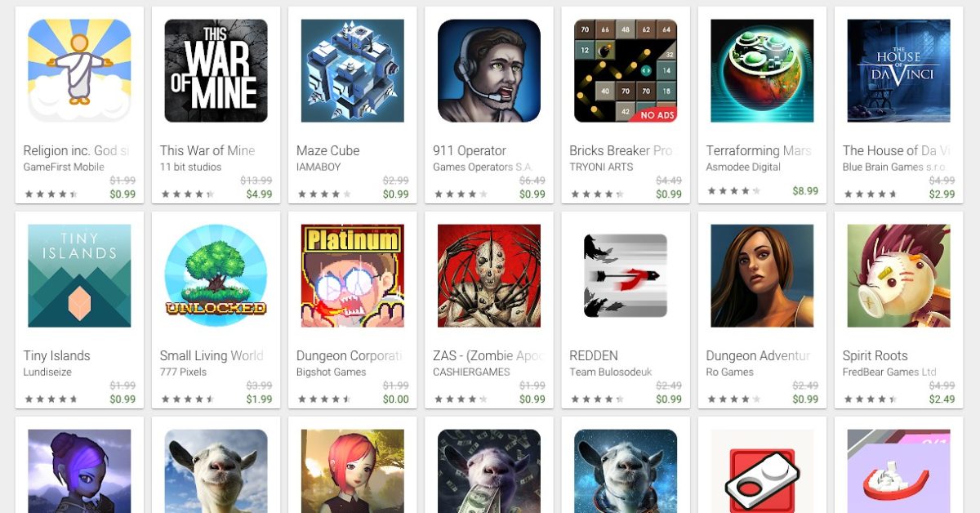
Task: Click the $0.00 Dungeon Corporation price
Action: [x=395, y=399]
